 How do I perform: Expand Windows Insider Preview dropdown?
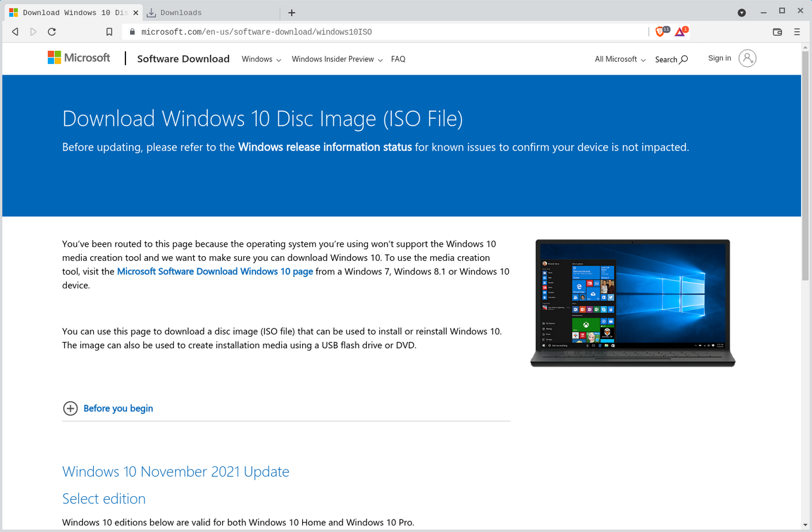pyautogui.click(x=337, y=59)
